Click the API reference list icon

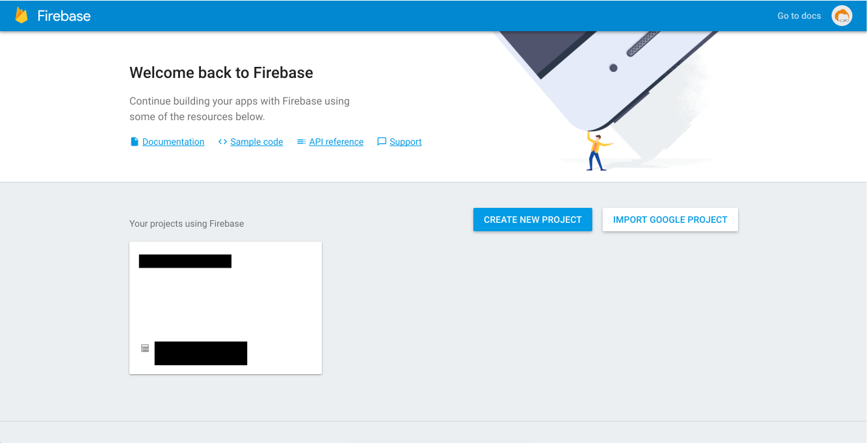[301, 142]
